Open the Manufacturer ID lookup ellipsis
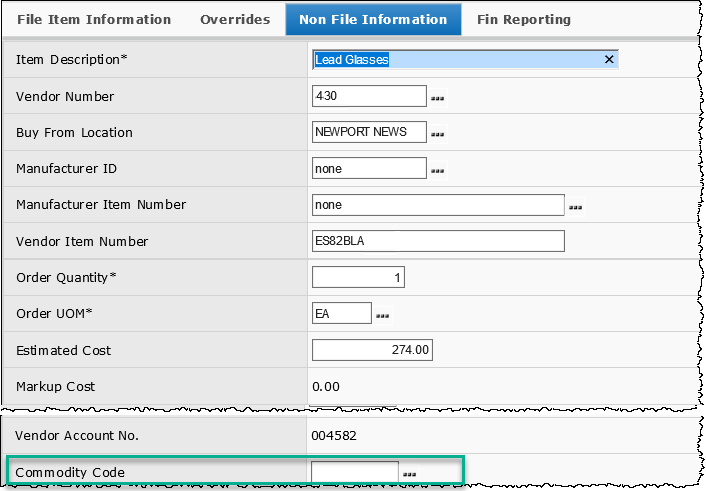The width and height of the screenshot is (706, 491). [437, 172]
